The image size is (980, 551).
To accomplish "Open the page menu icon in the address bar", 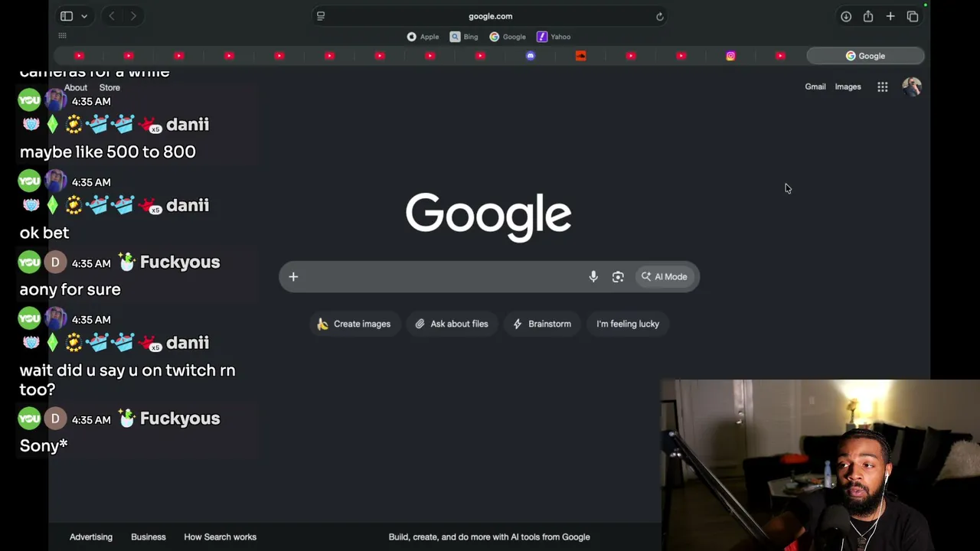I will tap(321, 16).
